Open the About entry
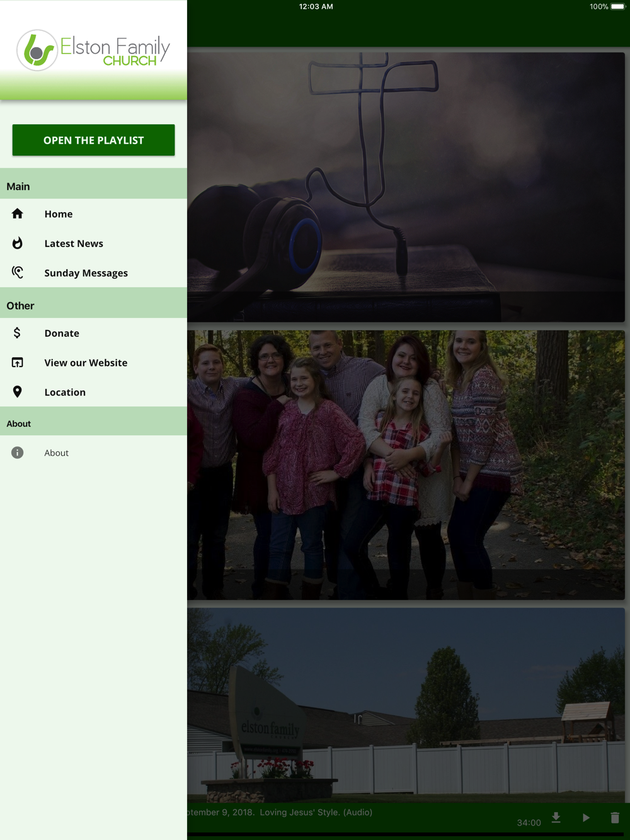The width and height of the screenshot is (630, 840). [x=93, y=453]
